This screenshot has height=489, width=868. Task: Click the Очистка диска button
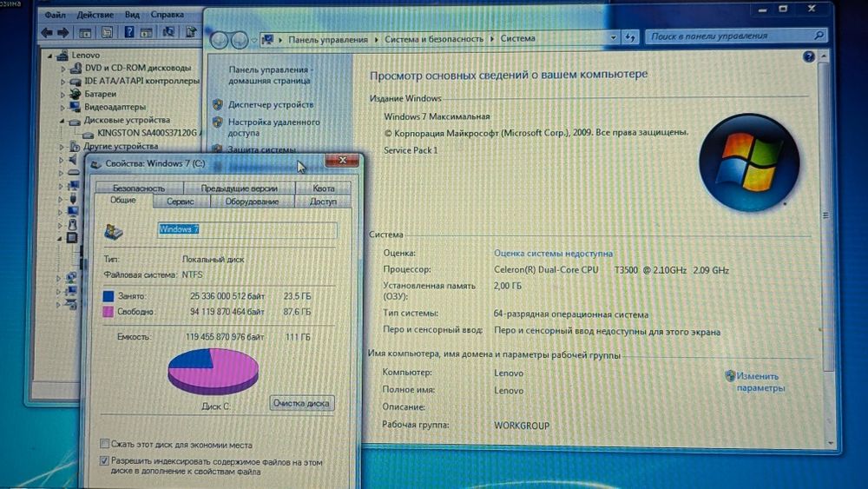(x=301, y=403)
